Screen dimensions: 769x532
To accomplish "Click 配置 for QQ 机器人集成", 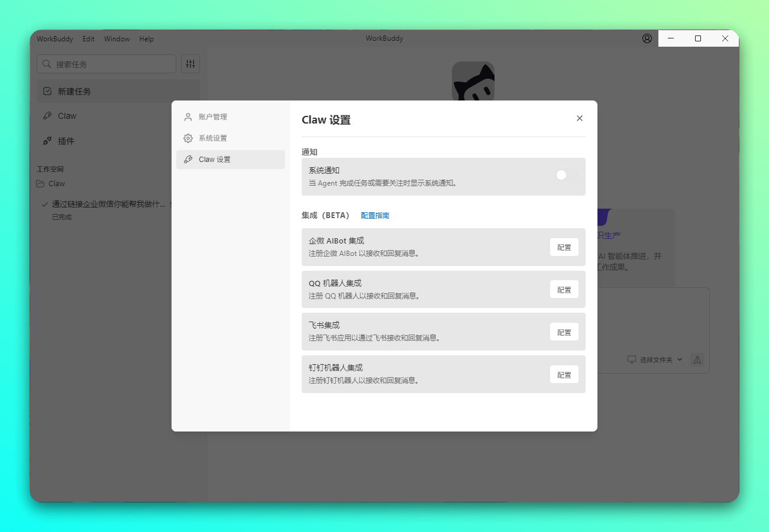I will pyautogui.click(x=564, y=290).
